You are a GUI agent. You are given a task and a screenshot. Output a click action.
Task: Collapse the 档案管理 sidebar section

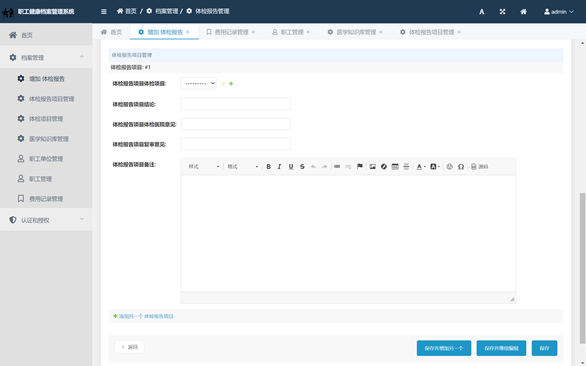click(46, 58)
